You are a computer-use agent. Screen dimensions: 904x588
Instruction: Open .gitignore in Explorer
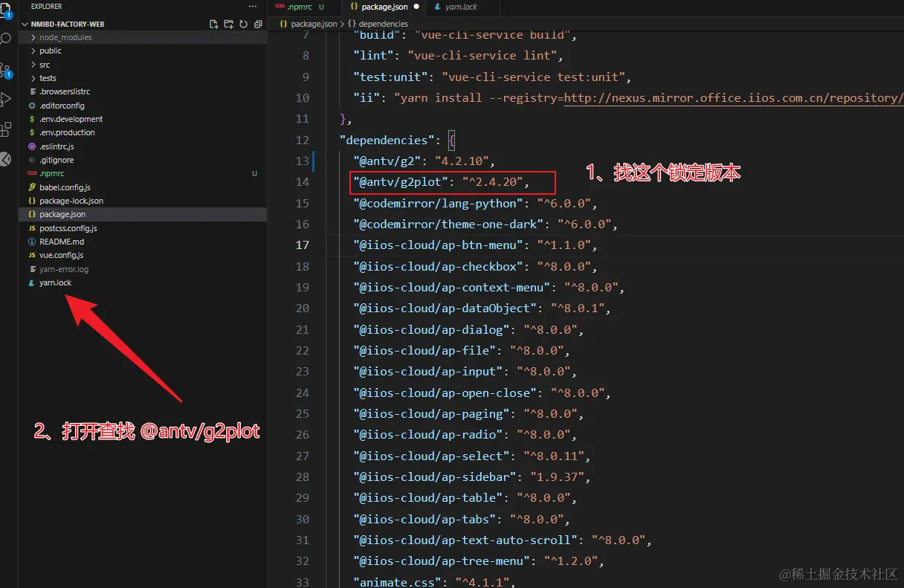click(x=143, y=160)
